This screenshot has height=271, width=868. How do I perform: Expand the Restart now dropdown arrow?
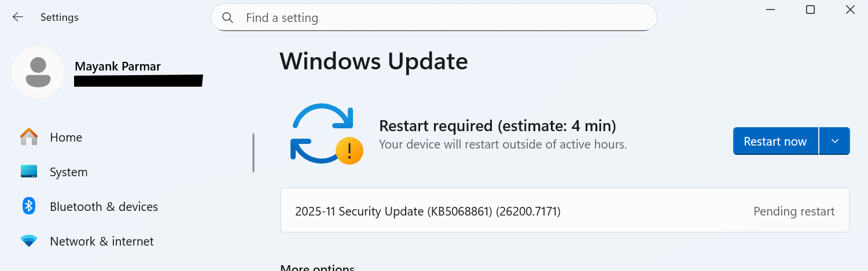(x=834, y=142)
